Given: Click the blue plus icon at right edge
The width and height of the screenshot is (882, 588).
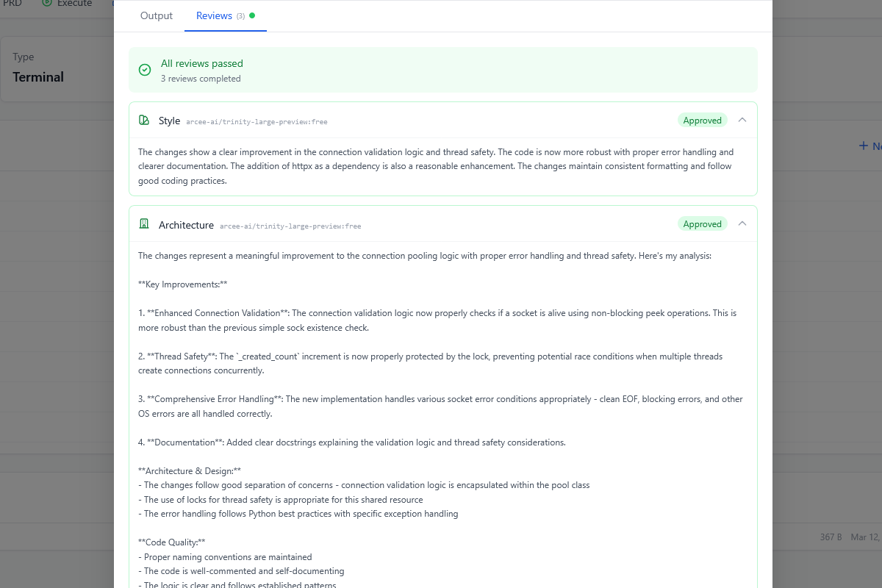Looking at the screenshot, I should tap(864, 146).
